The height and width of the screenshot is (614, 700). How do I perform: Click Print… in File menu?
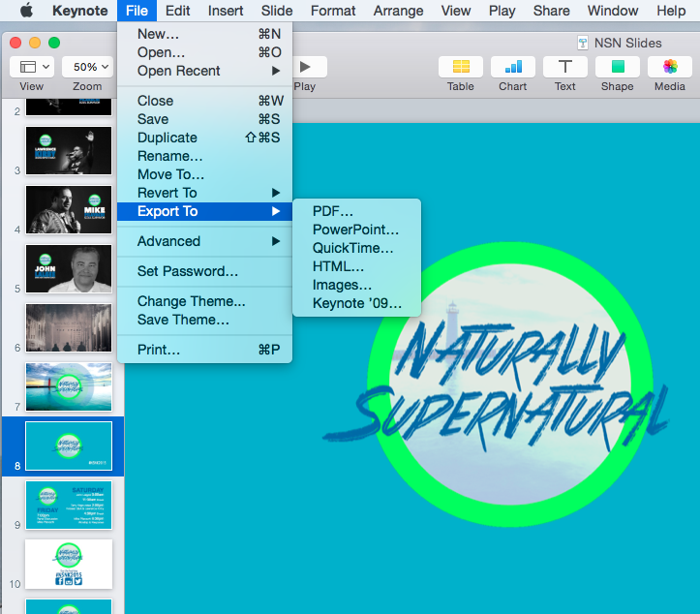205,350
